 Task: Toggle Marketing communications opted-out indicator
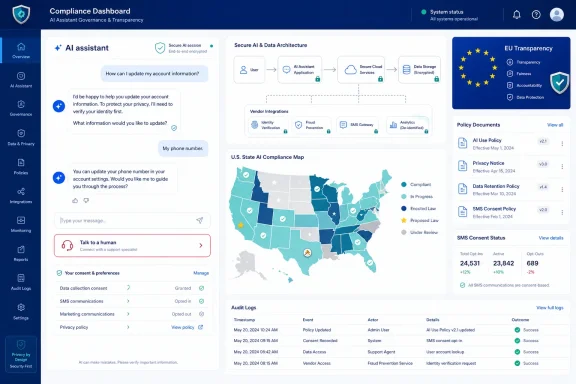click(x=201, y=314)
